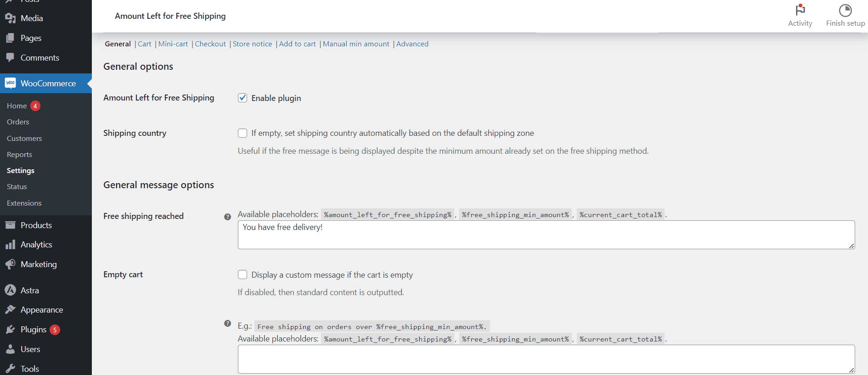
Task: Open WooCommerce Customers page
Action: (24, 138)
